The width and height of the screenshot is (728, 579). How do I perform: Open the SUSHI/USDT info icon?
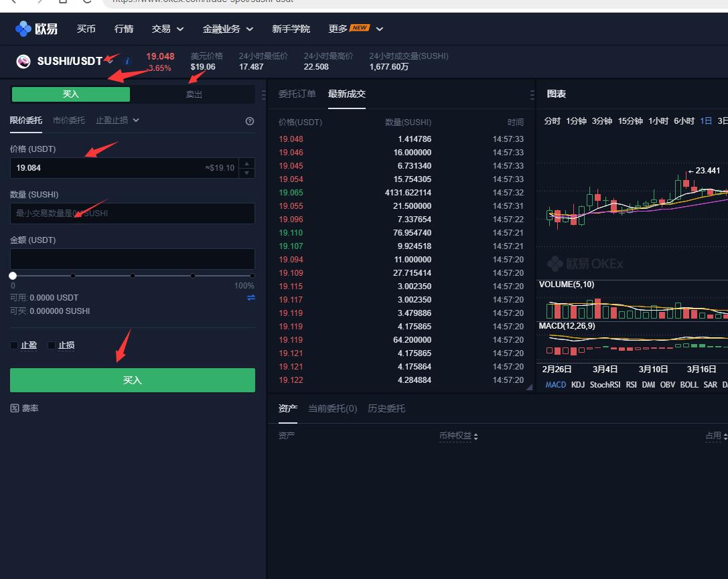point(127,61)
